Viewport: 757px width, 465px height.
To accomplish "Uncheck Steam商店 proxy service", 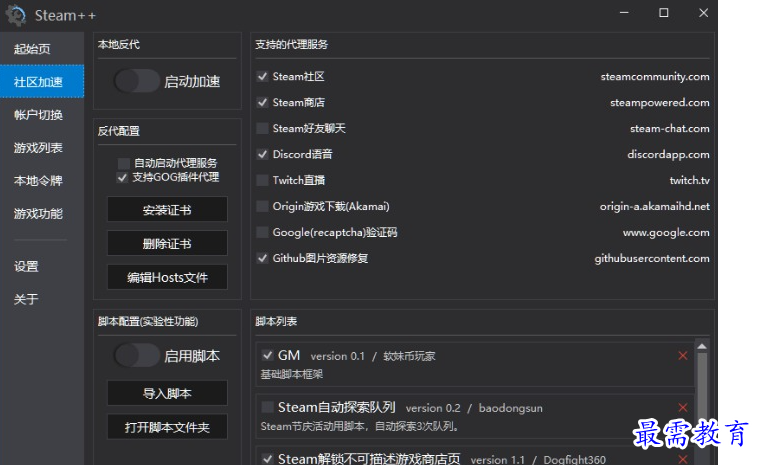I will pyautogui.click(x=262, y=102).
